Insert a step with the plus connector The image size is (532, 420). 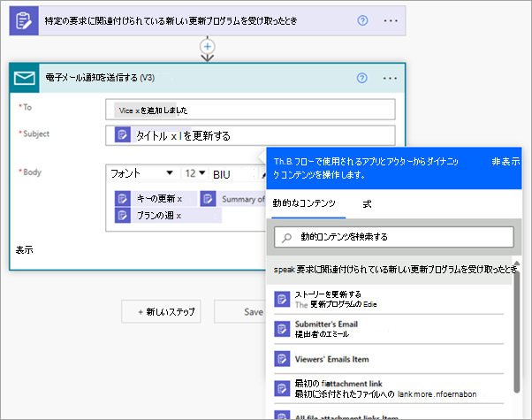208,47
